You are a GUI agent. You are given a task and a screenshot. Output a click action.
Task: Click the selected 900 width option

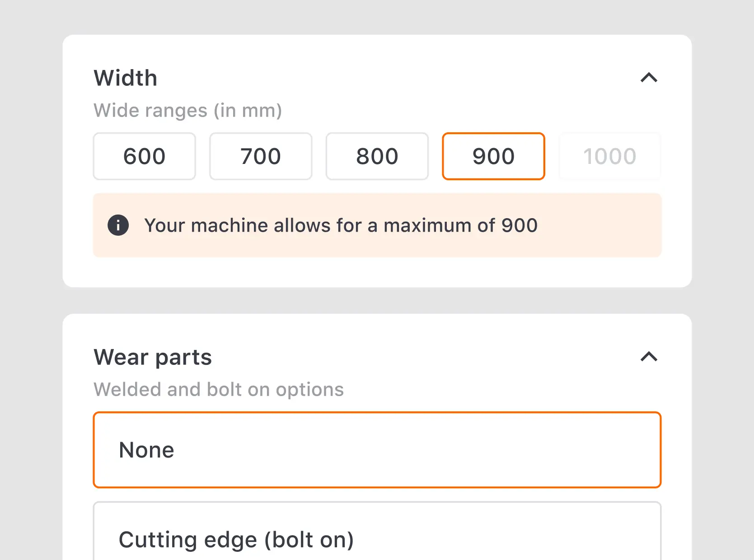click(x=493, y=156)
